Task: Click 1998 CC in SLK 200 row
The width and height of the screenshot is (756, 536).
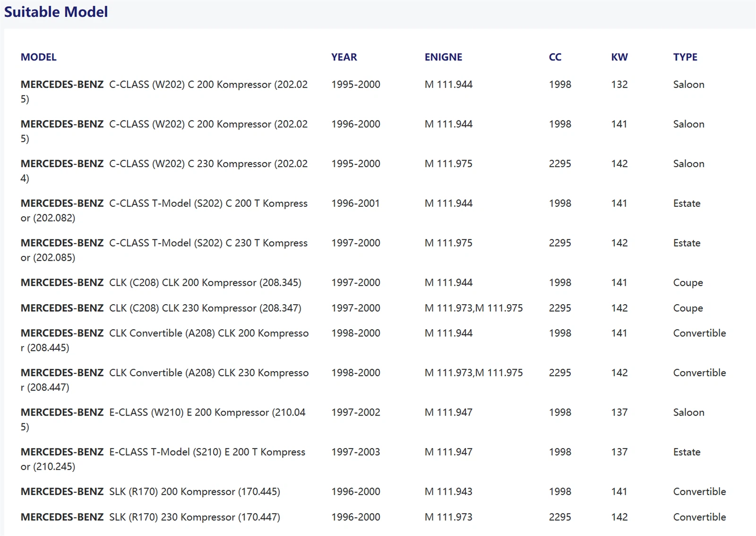Action: (560, 492)
